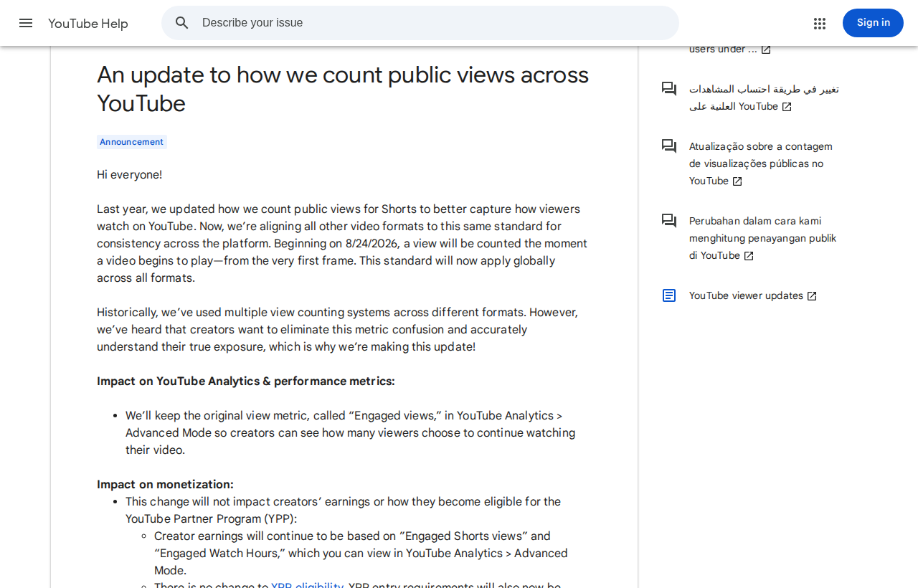Go to YouTube Help home title
This screenshot has height=588, width=918.
tap(88, 24)
